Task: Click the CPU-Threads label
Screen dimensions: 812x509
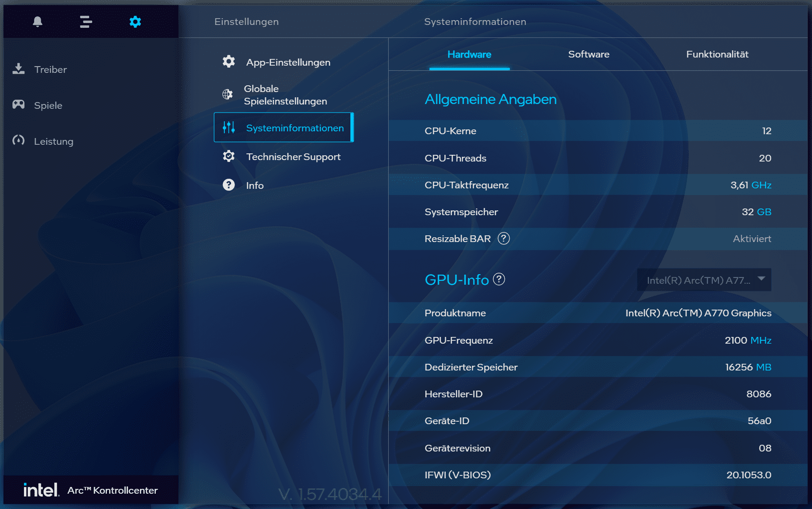Action: (x=455, y=158)
